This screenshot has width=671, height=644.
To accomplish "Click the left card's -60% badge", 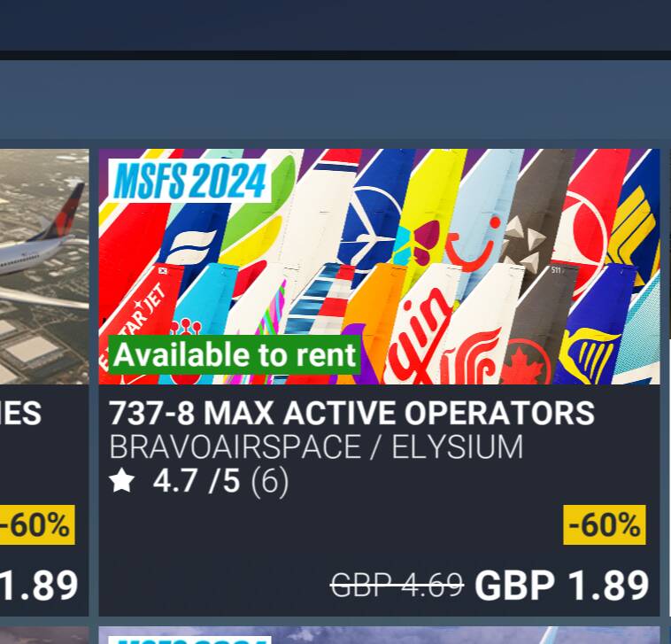I will pos(37,524).
